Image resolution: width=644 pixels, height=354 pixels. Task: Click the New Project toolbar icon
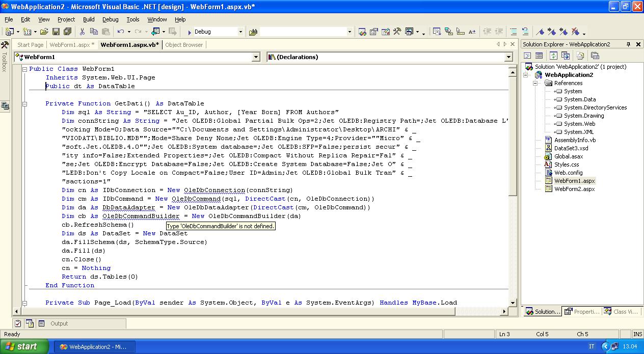[9, 32]
